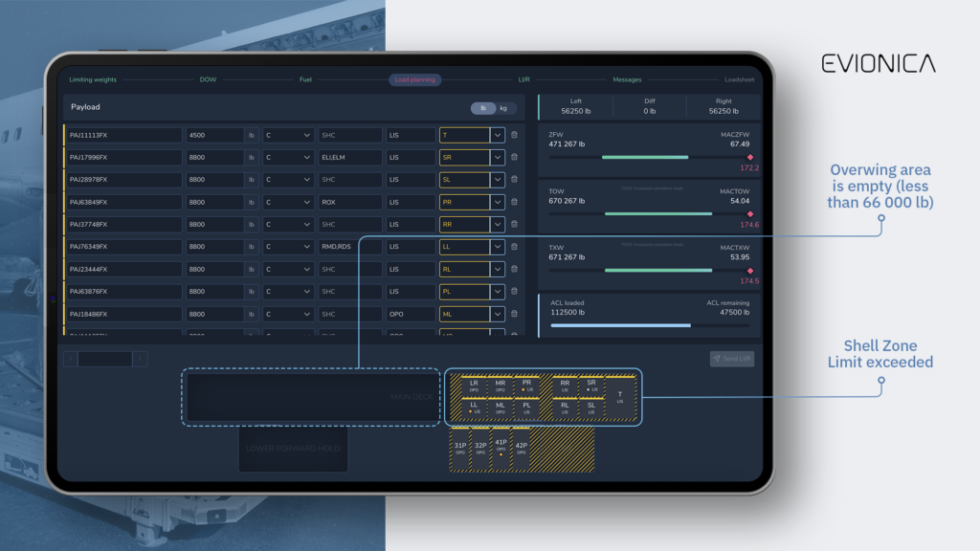Select the 41P lower hold position
Screen dimensions: 980x551
(x=501, y=446)
